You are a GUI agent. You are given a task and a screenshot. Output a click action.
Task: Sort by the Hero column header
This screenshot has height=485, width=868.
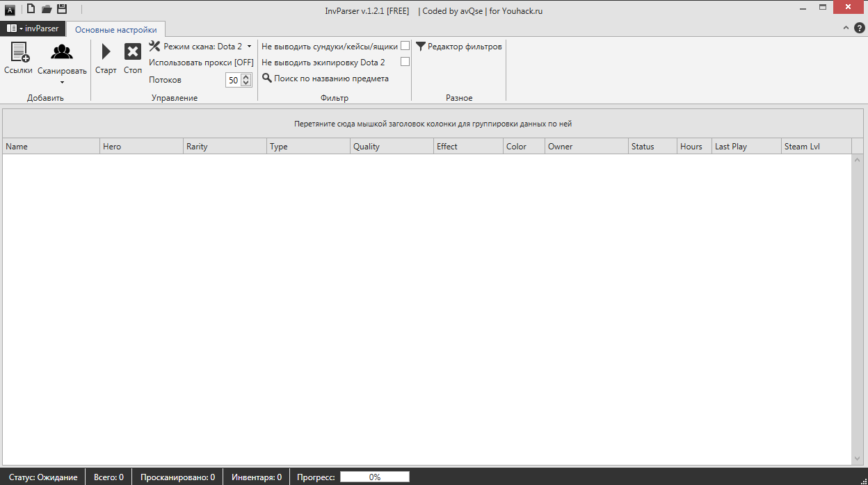pyautogui.click(x=142, y=147)
